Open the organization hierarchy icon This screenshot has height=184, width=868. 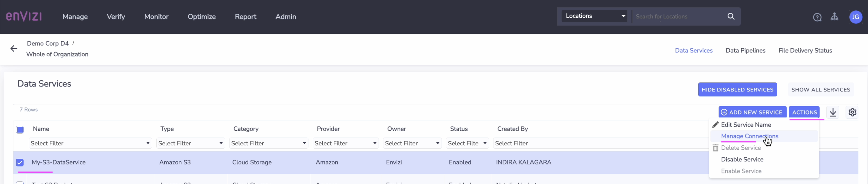click(834, 17)
